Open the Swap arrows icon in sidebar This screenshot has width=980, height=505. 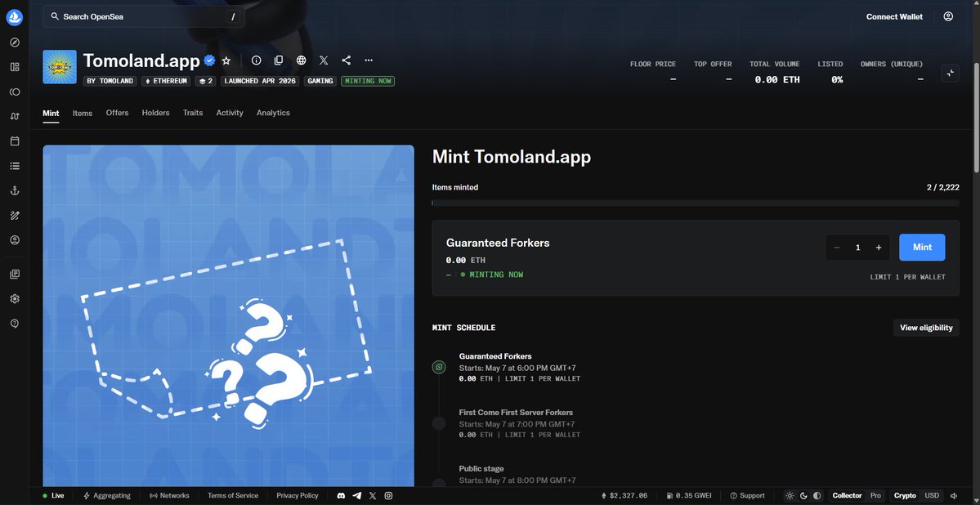(x=15, y=116)
